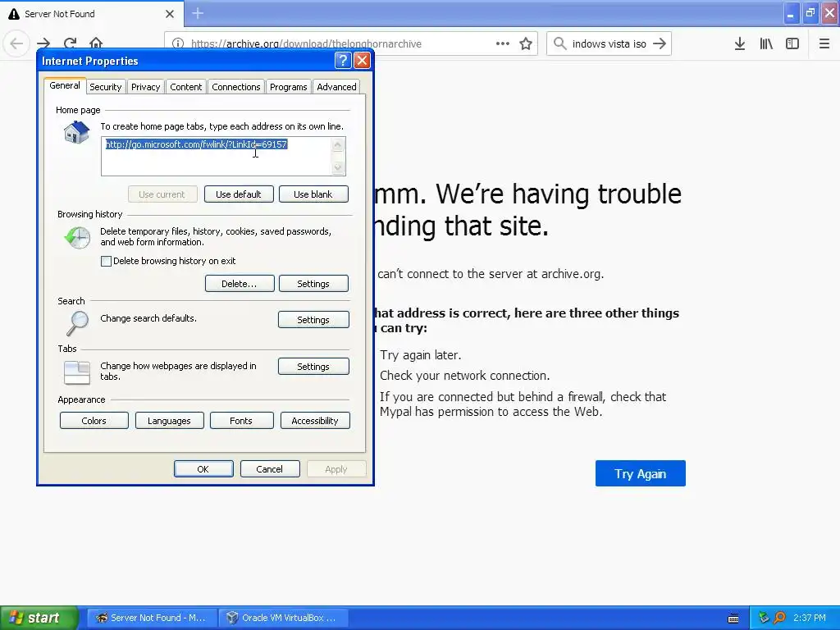Image resolution: width=840 pixels, height=630 pixels.
Task: Open Search Settings button
Action: (313, 320)
